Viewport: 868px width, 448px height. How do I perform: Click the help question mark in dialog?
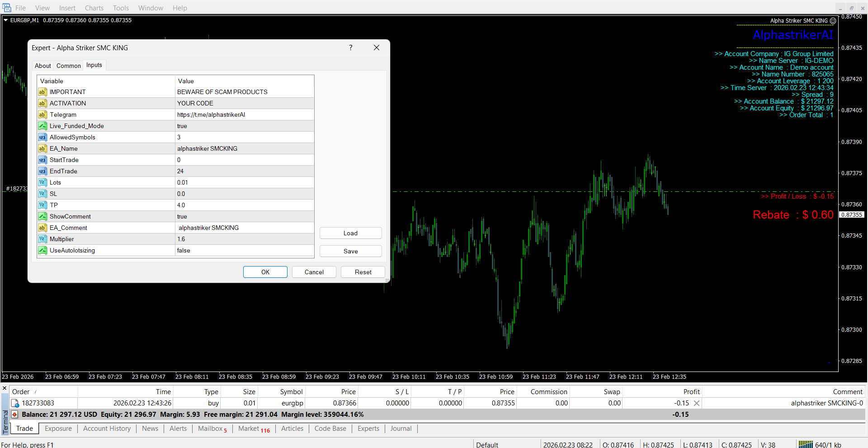point(350,48)
